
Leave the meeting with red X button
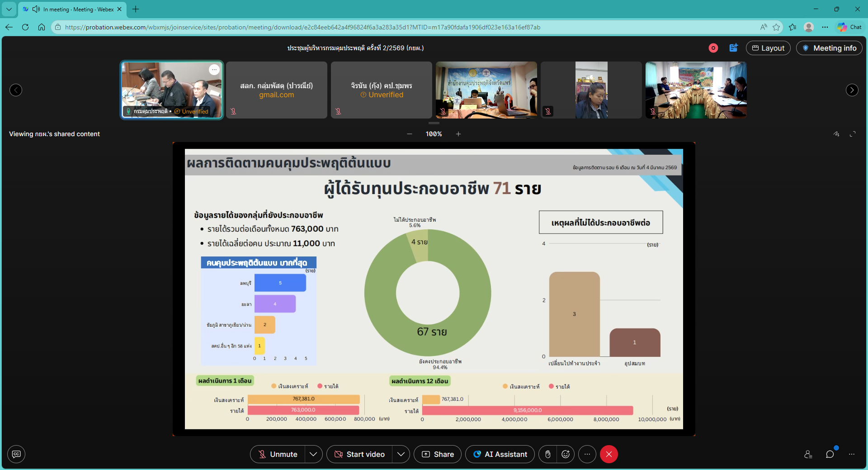tap(609, 454)
